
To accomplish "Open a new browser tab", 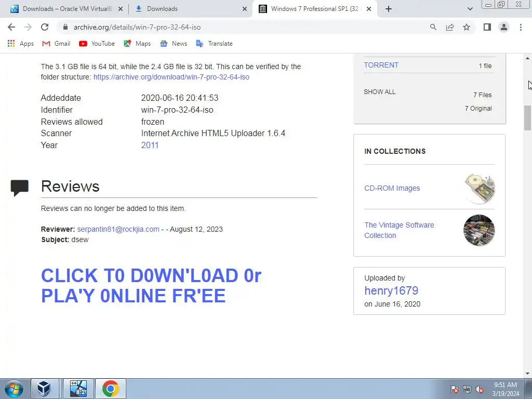I will (389, 9).
